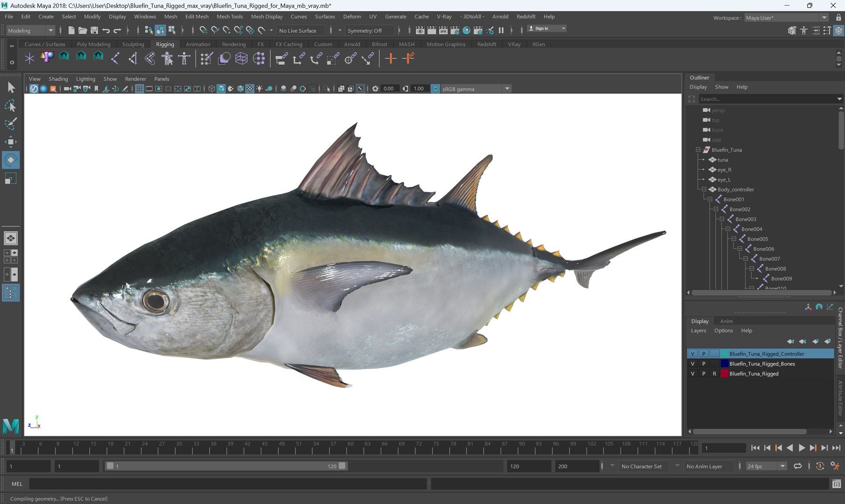This screenshot has height=504, width=845.
Task: Toggle the V box of Bluefin_Tuna_Rigged layer
Action: point(692,373)
